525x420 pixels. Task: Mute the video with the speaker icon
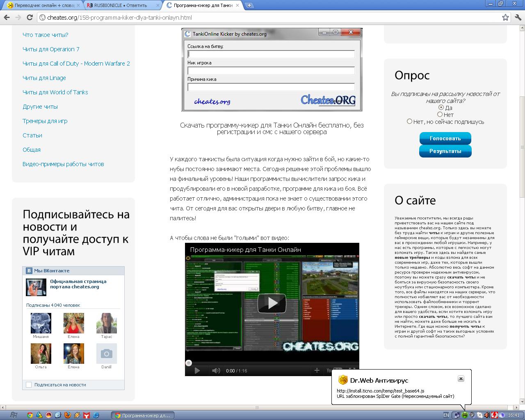[216, 371]
